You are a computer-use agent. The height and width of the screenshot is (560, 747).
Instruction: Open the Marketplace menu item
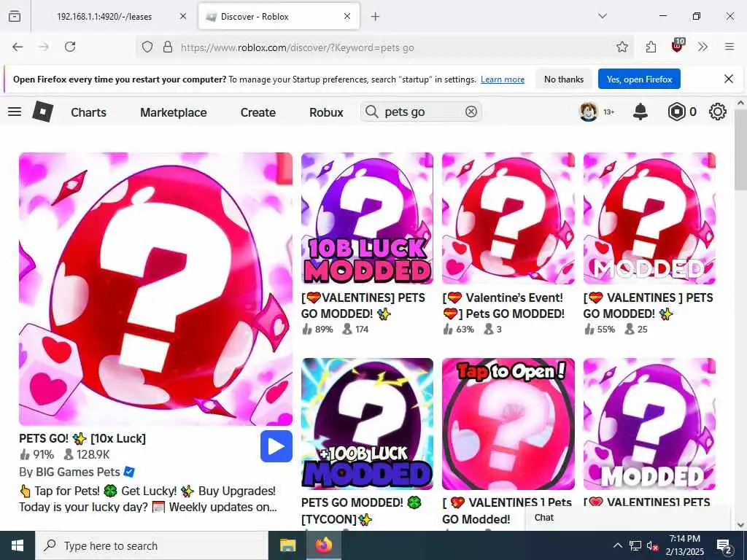coord(174,112)
